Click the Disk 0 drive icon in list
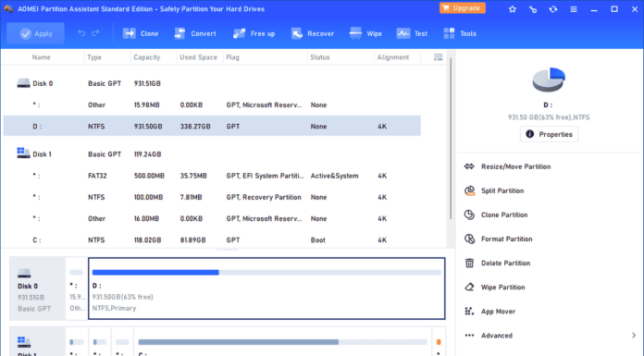This screenshot has height=356, width=644. pyautogui.click(x=23, y=83)
